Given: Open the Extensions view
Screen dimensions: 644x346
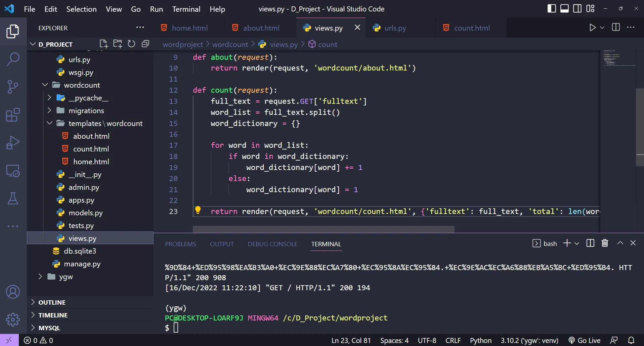Looking at the screenshot, I should pos(13,115).
